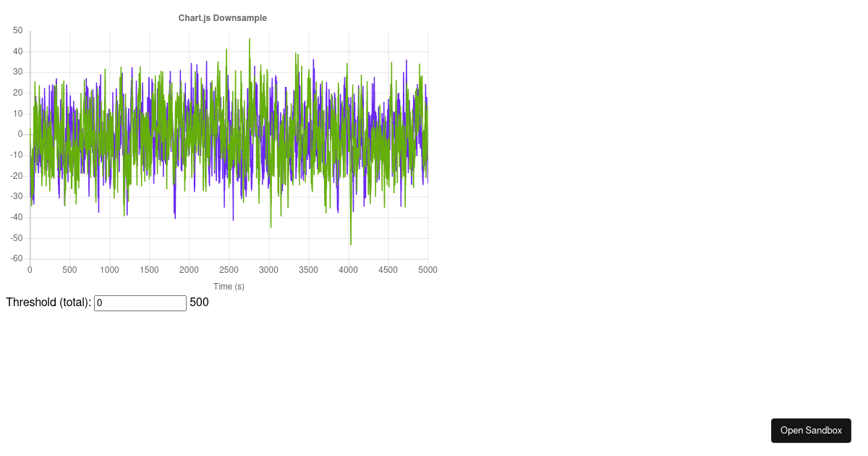The width and height of the screenshot is (868, 456).
Task: Click the 2500 tick on the x-axis
Action: click(x=229, y=269)
